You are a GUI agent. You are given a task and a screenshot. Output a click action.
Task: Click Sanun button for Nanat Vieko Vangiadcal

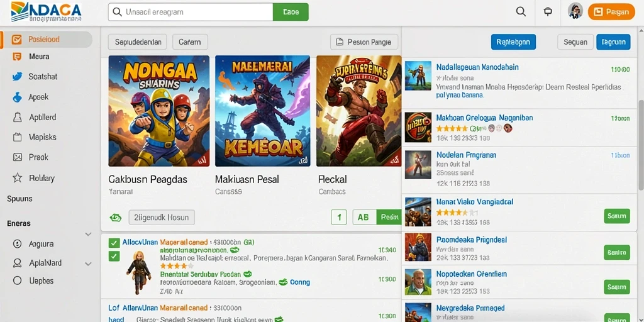[x=617, y=216]
